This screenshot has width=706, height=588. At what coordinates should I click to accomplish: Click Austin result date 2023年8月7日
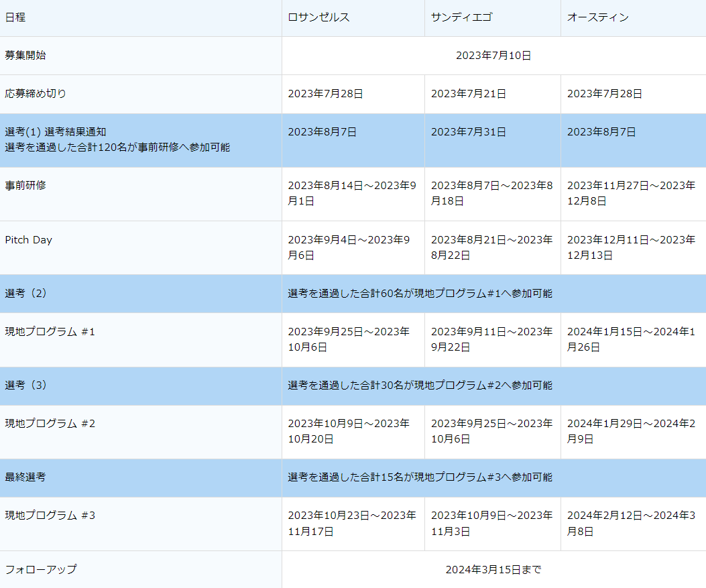pos(601,132)
